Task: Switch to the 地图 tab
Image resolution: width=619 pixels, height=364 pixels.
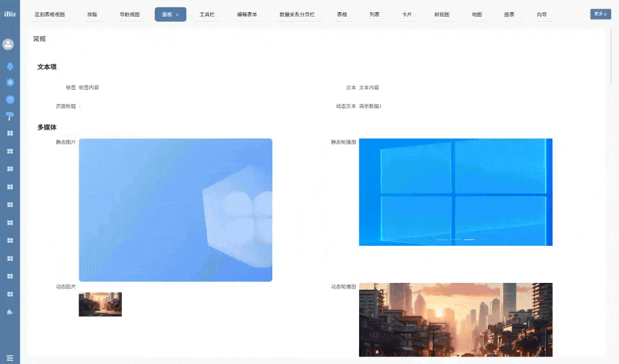Action: (477, 15)
